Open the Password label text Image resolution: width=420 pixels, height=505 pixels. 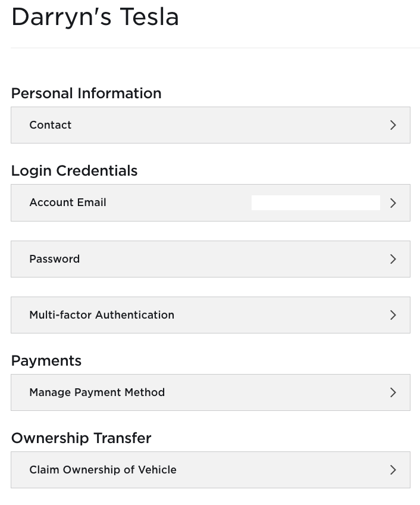click(x=55, y=259)
